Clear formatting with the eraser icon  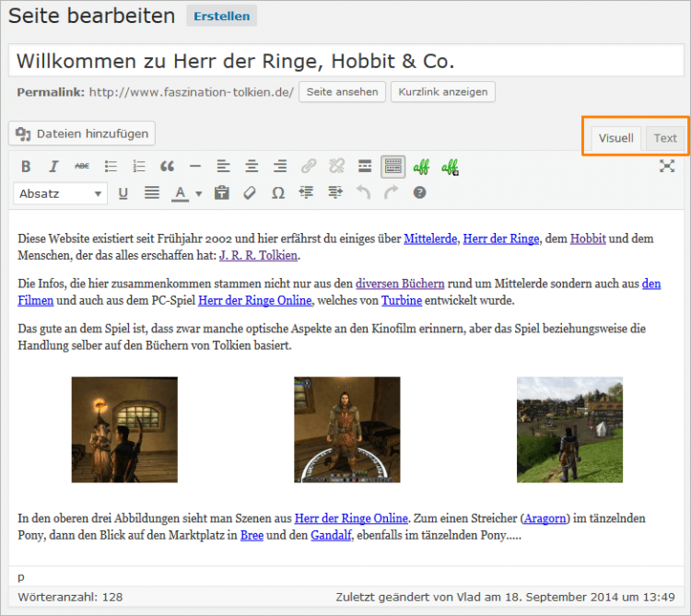[250, 193]
